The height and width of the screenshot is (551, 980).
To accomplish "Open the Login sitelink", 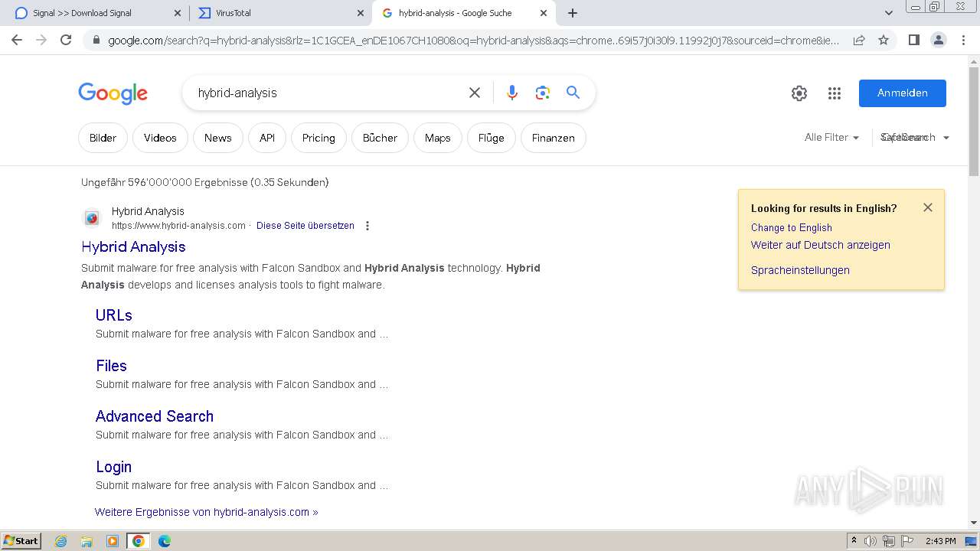I will click(113, 467).
